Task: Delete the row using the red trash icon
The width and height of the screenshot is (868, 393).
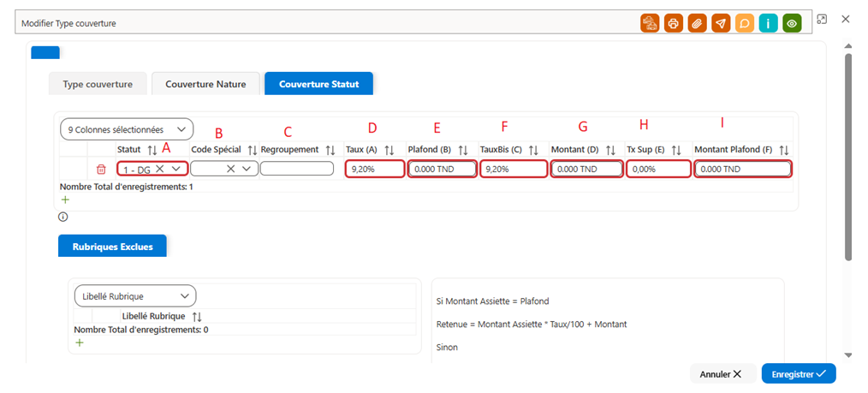Action: 101,169
